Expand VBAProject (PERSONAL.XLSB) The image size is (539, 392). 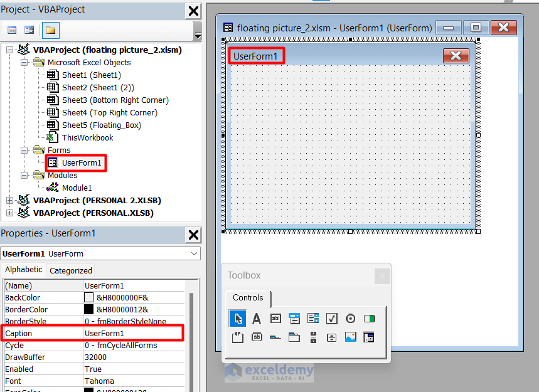(9, 213)
